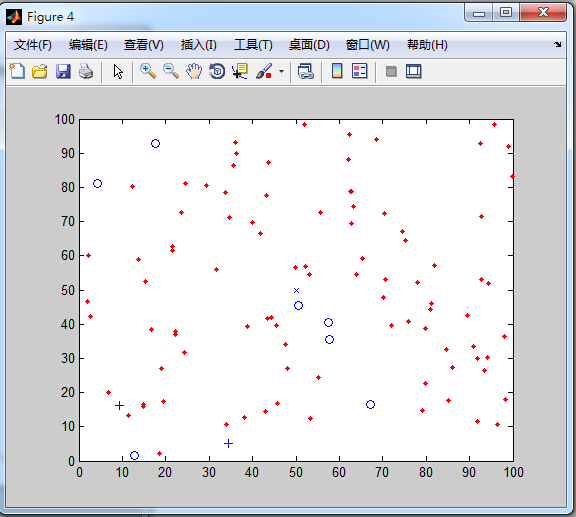Image resolution: width=576 pixels, height=517 pixels.
Task: Save the figure with the floppy icon
Action: pyautogui.click(x=63, y=71)
